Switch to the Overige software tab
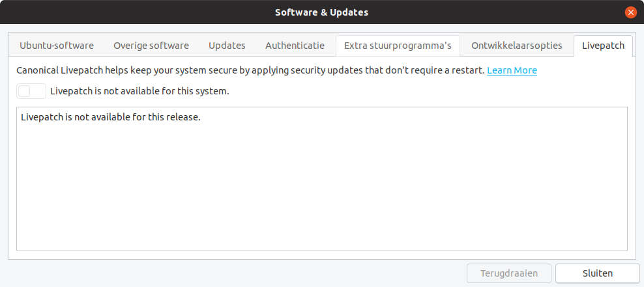This screenshot has width=644, height=287. [151, 46]
